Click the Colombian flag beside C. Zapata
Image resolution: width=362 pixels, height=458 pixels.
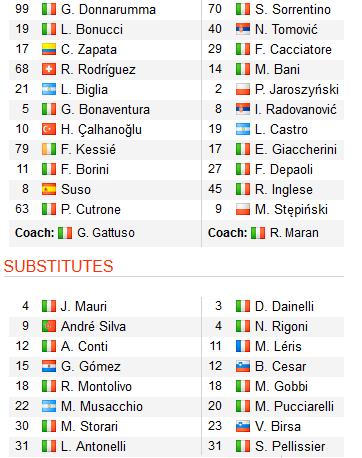[x=49, y=49]
